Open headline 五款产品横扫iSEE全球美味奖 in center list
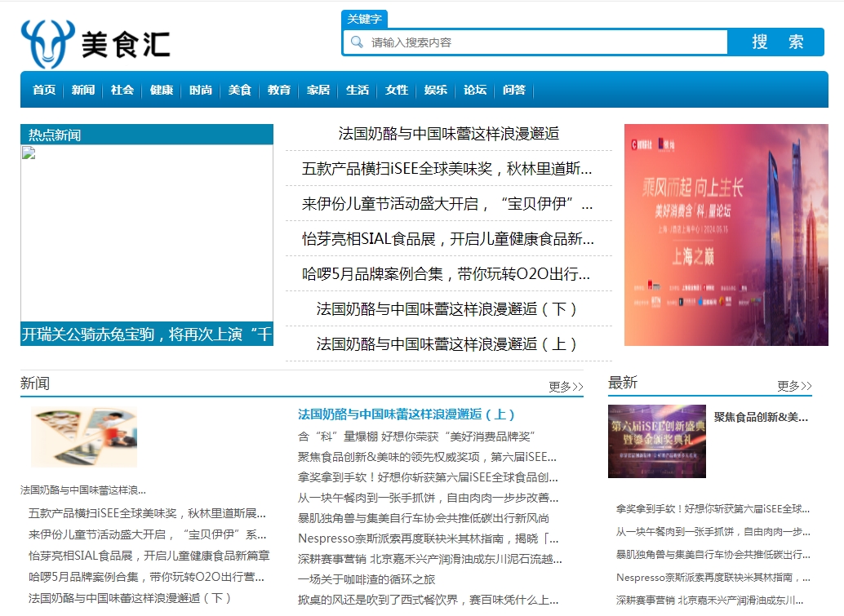844x616 pixels. tap(446, 168)
